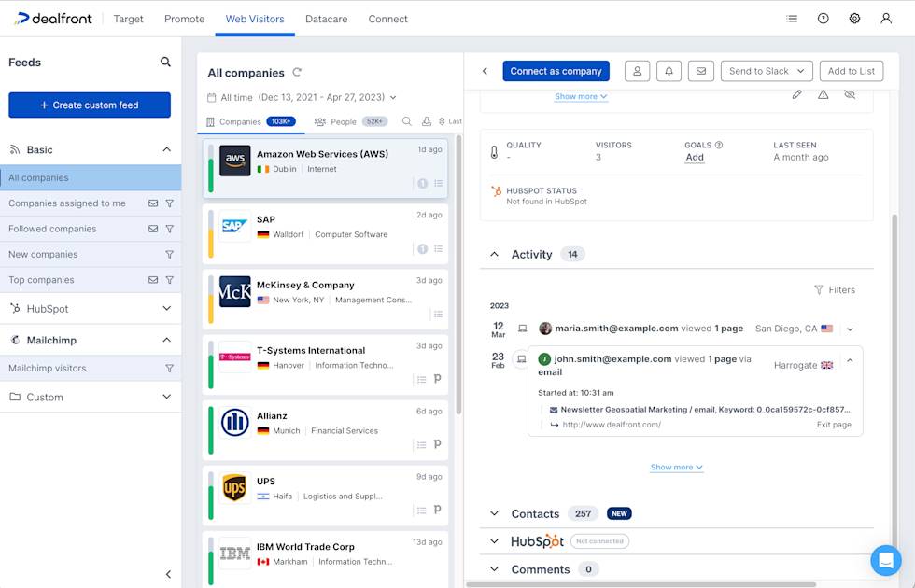Toggle filter on Mailchimp visitors feed

(169, 369)
